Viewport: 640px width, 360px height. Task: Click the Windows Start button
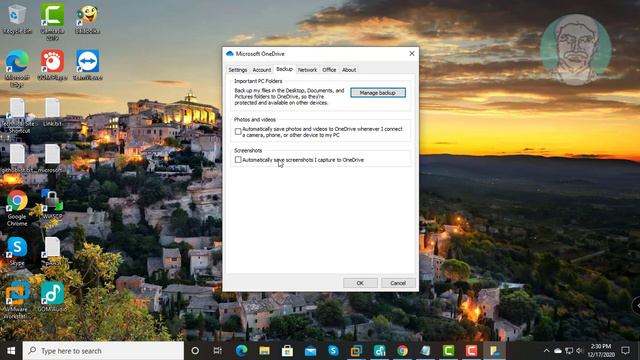pyautogui.click(x=11, y=351)
